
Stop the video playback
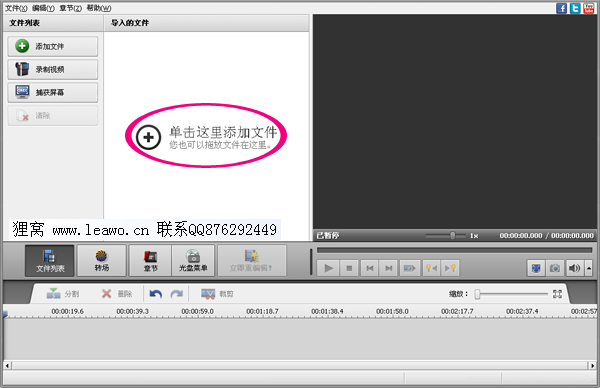(349, 268)
